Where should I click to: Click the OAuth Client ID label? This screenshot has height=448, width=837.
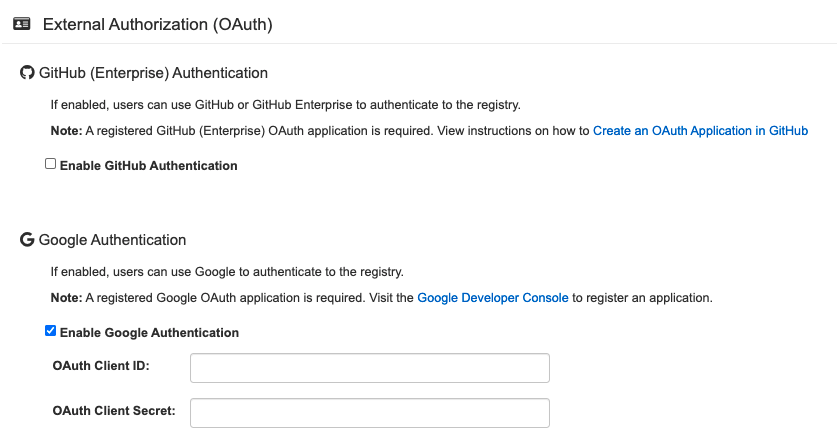(101, 366)
